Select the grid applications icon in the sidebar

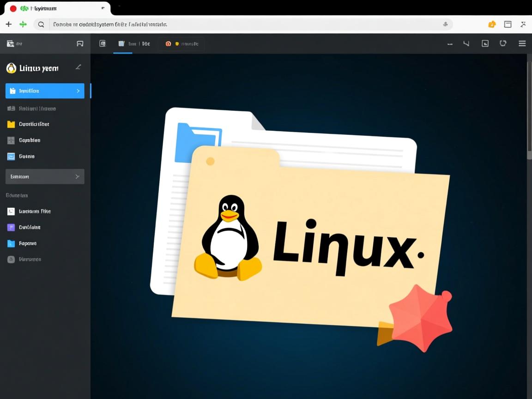pyautogui.click(x=10, y=140)
